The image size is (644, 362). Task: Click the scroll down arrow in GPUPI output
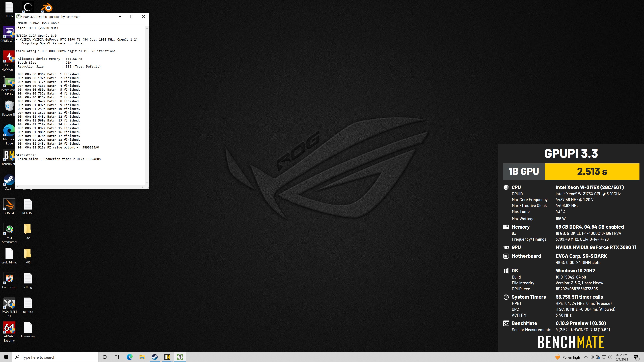147,183
